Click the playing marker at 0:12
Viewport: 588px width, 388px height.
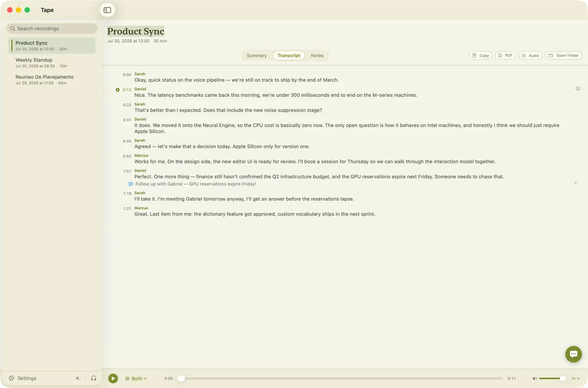point(118,90)
